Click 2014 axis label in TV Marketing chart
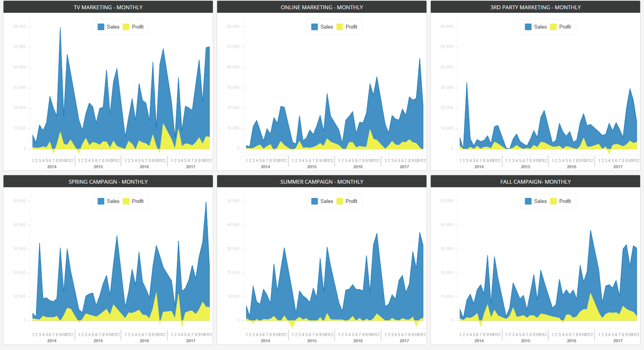644x350 pixels. (x=52, y=167)
